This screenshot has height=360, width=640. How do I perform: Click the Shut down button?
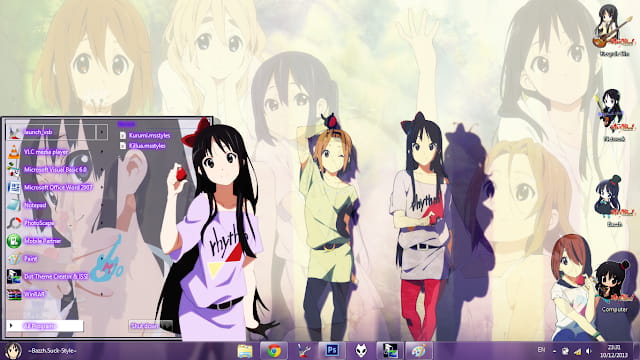[x=145, y=326]
